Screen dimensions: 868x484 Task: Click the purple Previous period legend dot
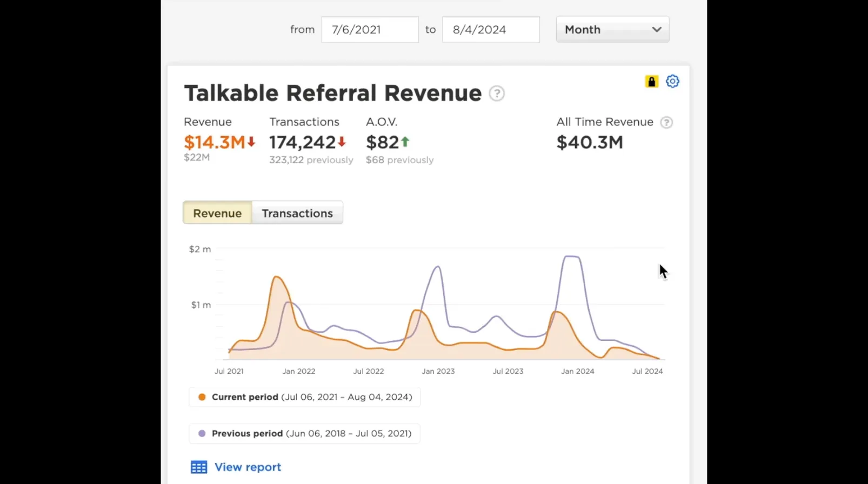coord(202,434)
